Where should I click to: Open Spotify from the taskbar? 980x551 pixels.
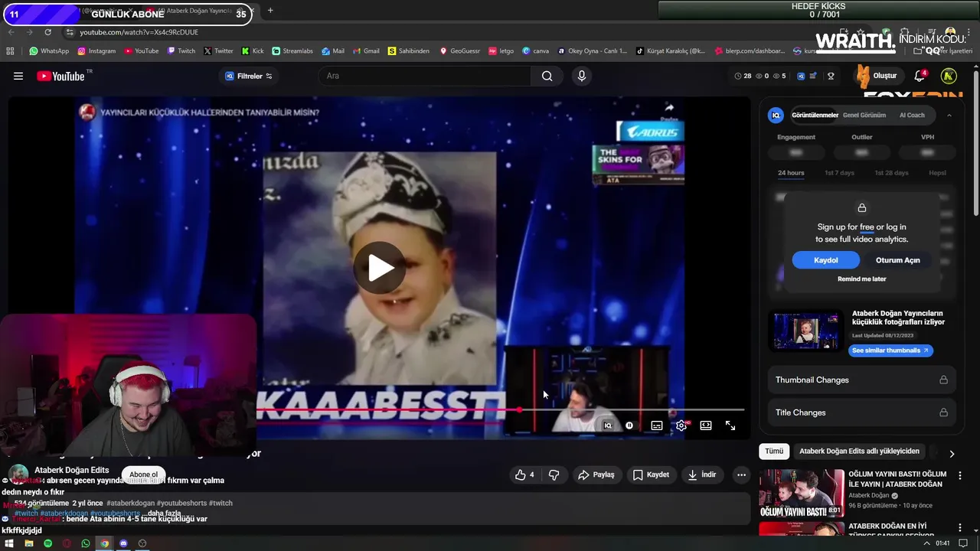click(x=47, y=543)
